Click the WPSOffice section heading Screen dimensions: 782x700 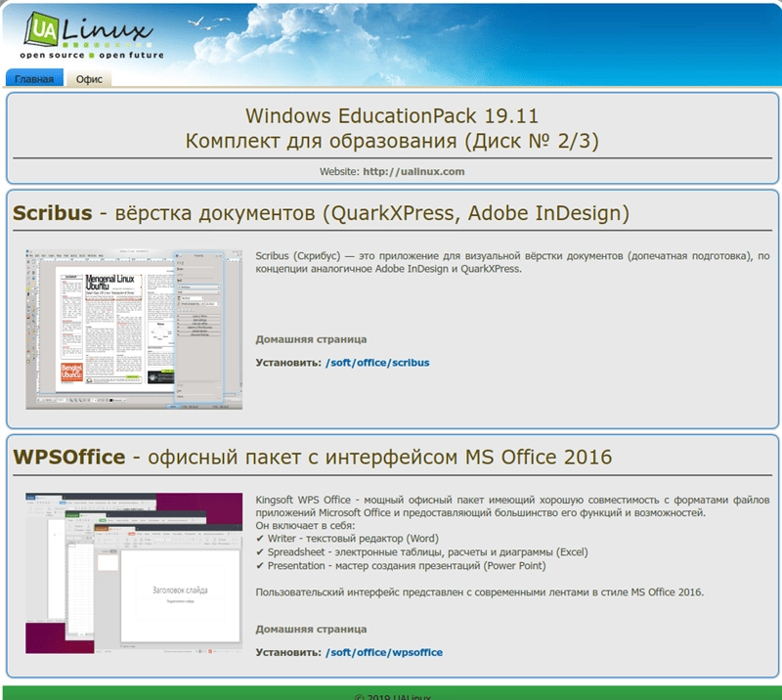pyautogui.click(x=312, y=457)
